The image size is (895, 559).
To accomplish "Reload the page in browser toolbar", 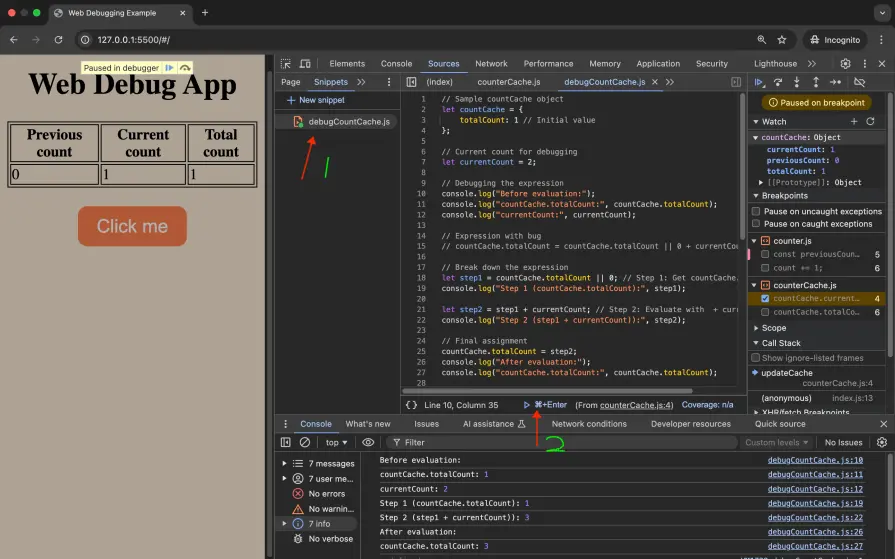I will pyautogui.click(x=58, y=40).
